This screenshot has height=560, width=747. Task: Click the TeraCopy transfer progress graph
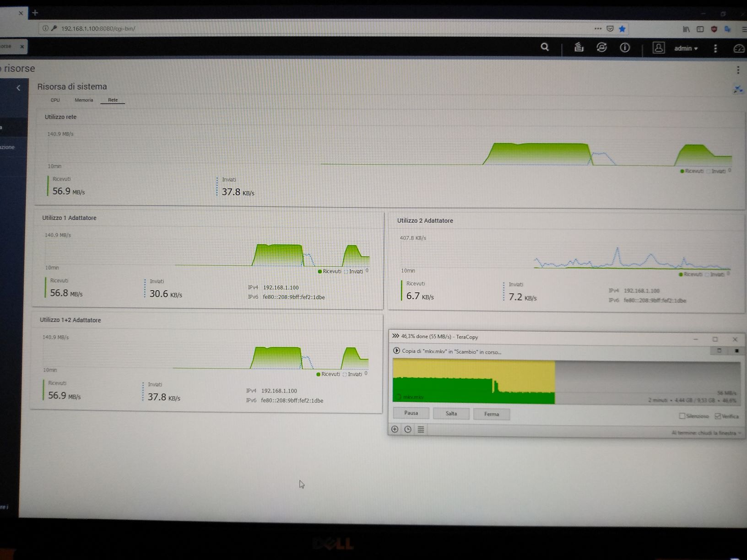(566, 382)
